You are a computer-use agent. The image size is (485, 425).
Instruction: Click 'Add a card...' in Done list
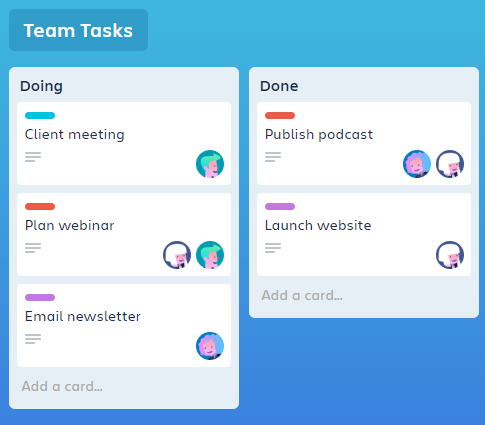(x=302, y=295)
